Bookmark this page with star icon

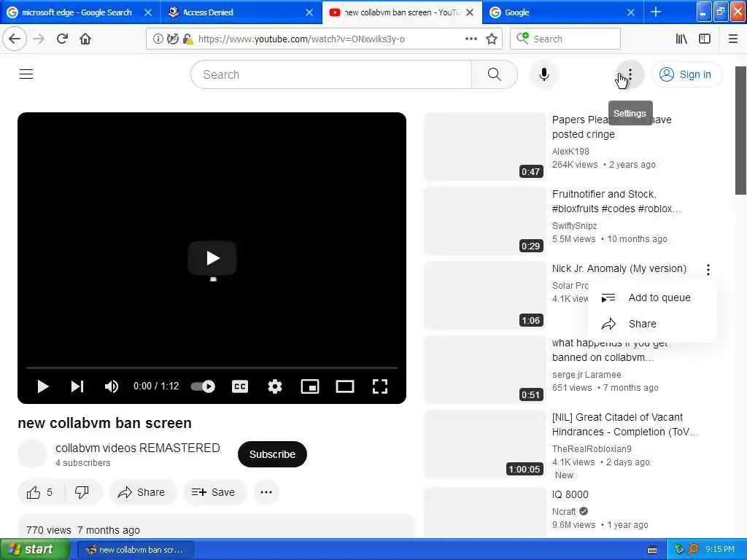pyautogui.click(x=492, y=39)
